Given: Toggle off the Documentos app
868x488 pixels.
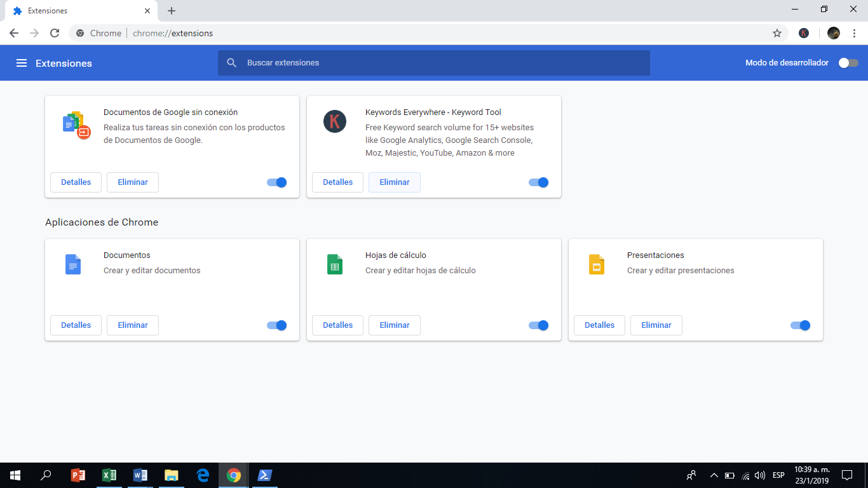Looking at the screenshot, I should tap(277, 325).
